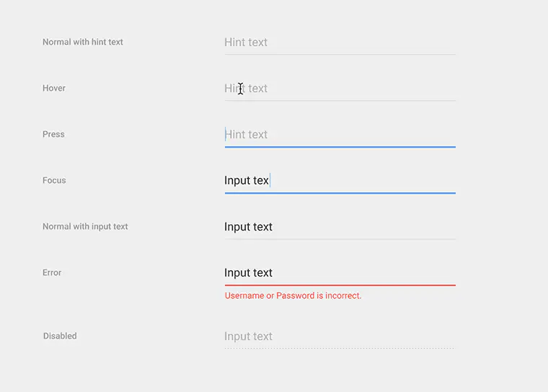Click the hovered Hint text field

coord(340,89)
